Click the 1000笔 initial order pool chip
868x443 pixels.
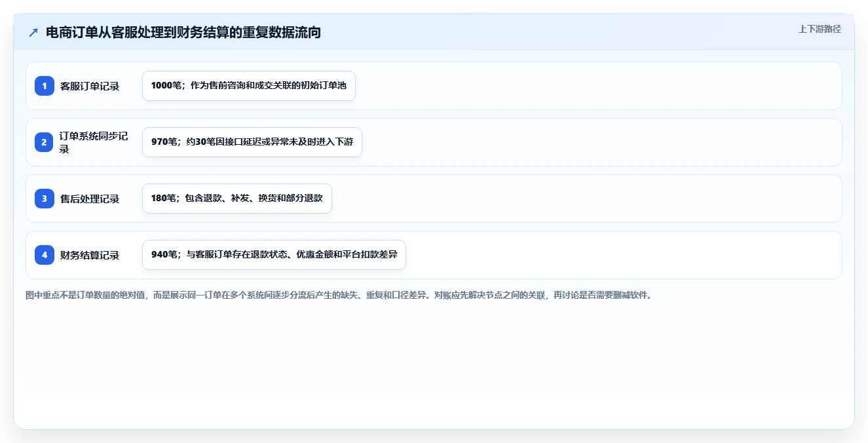click(249, 86)
